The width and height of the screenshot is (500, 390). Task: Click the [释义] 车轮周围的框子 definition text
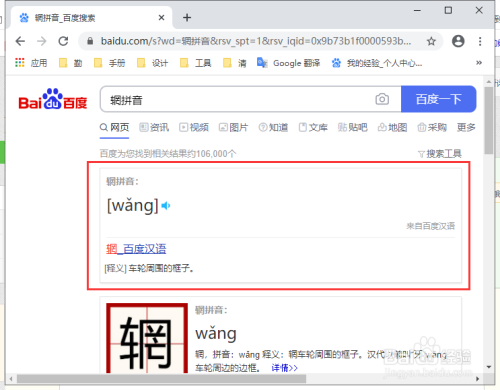coord(149,268)
